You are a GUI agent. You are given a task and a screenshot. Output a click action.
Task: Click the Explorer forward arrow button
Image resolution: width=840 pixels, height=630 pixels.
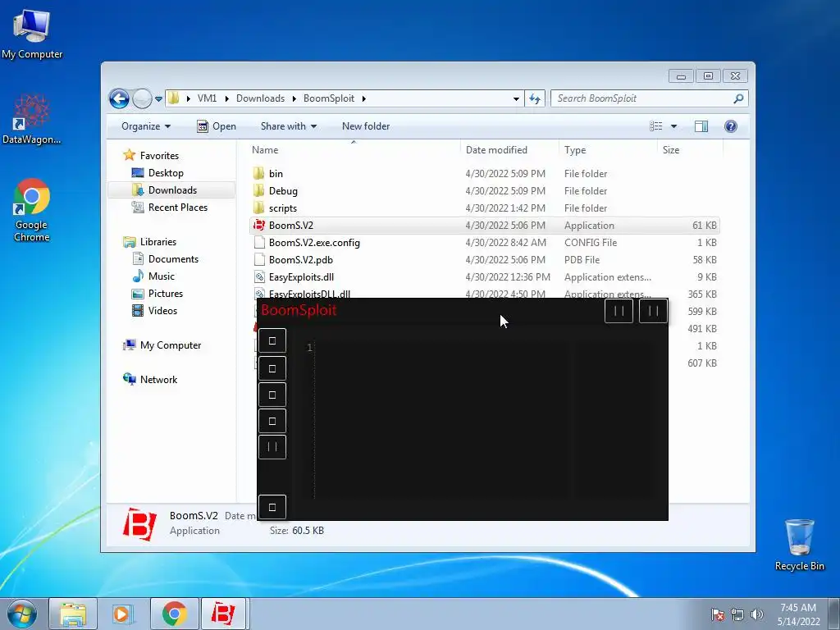[x=141, y=98]
